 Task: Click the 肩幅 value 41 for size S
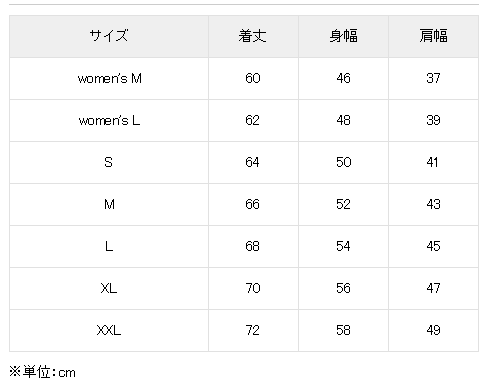(433, 163)
